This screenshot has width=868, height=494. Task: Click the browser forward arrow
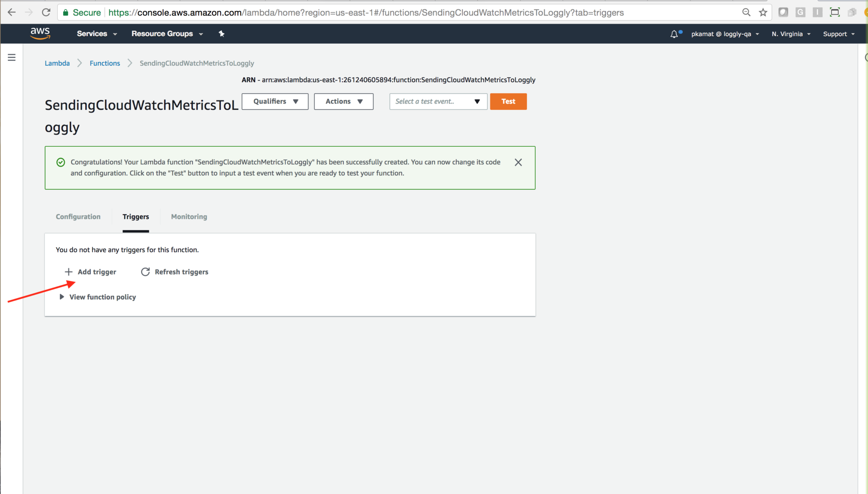coord(29,12)
